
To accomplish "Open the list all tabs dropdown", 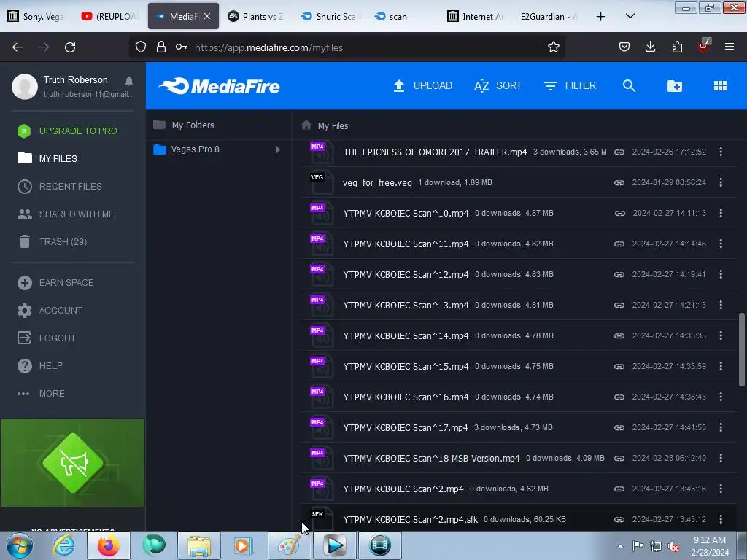I will (x=630, y=16).
